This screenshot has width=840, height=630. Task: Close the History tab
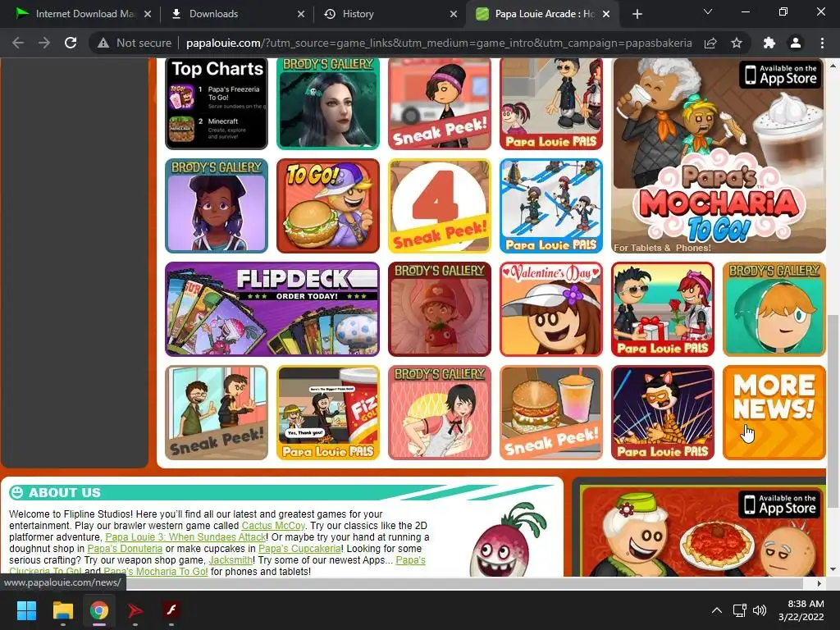click(x=454, y=14)
